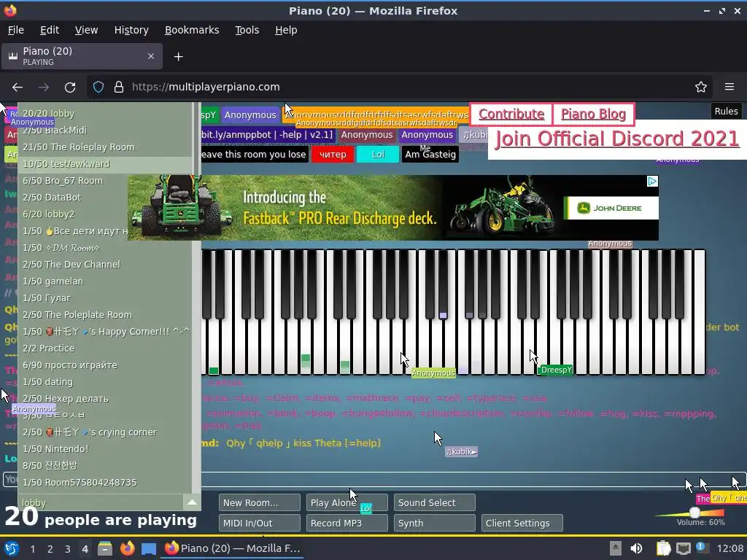Join "2/50 The Poleplate Room"
This screenshot has height=560, width=747.
[105, 315]
